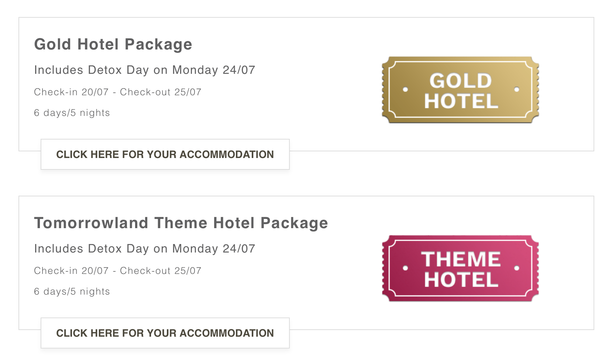Click the word THEME on the ticket
This screenshot has height=364, width=612.
pyautogui.click(x=461, y=259)
